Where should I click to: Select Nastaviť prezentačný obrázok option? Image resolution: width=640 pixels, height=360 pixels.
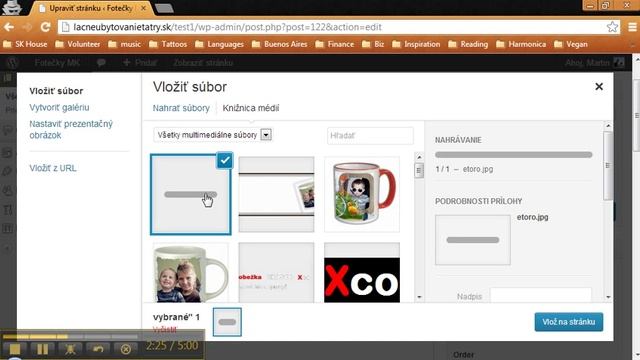coord(71,129)
